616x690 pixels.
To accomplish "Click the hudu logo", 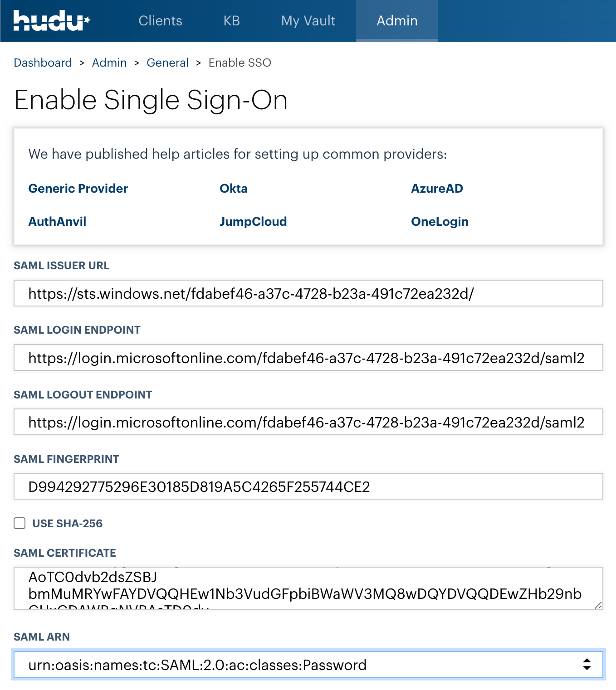I will (50, 20).
